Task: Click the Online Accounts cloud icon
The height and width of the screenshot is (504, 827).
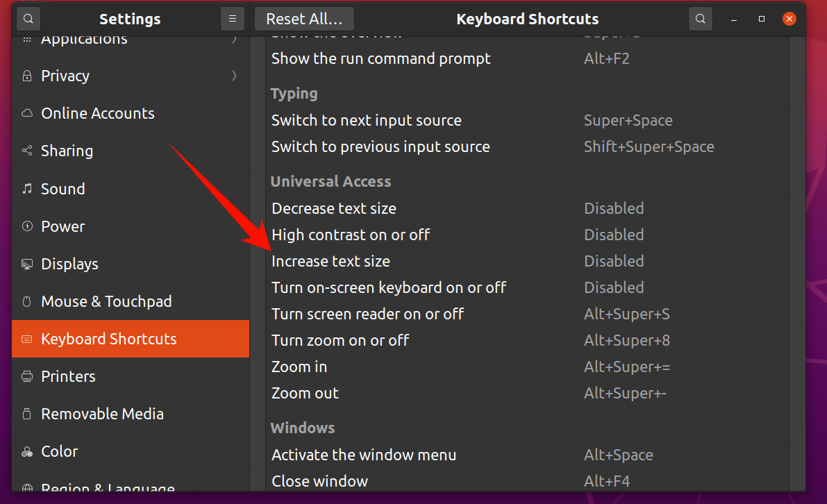Action: pos(27,113)
